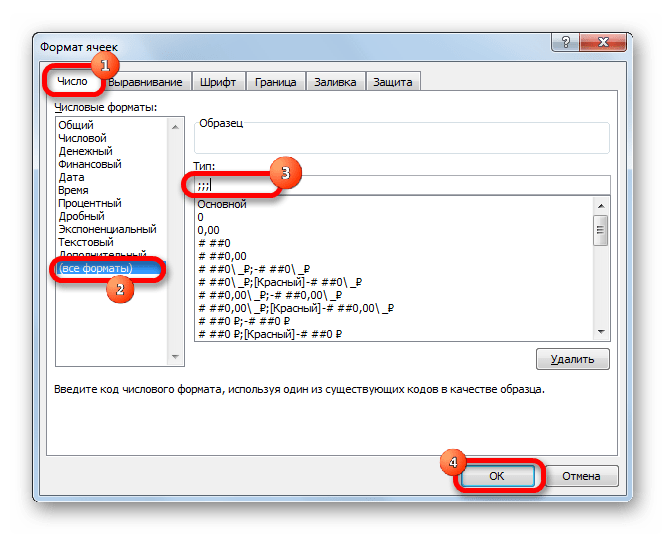666x535 pixels.
Task: Click the categories list scroll down arrow
Action: coord(175,357)
